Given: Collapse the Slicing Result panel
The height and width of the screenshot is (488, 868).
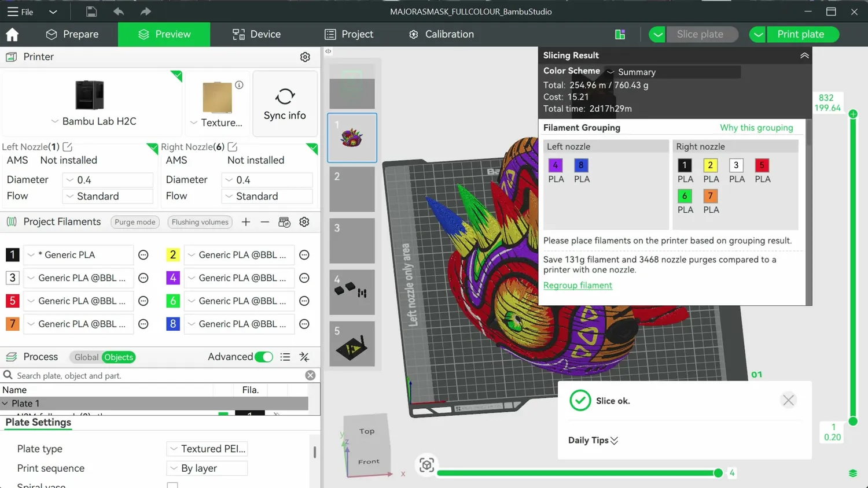Looking at the screenshot, I should (804, 56).
